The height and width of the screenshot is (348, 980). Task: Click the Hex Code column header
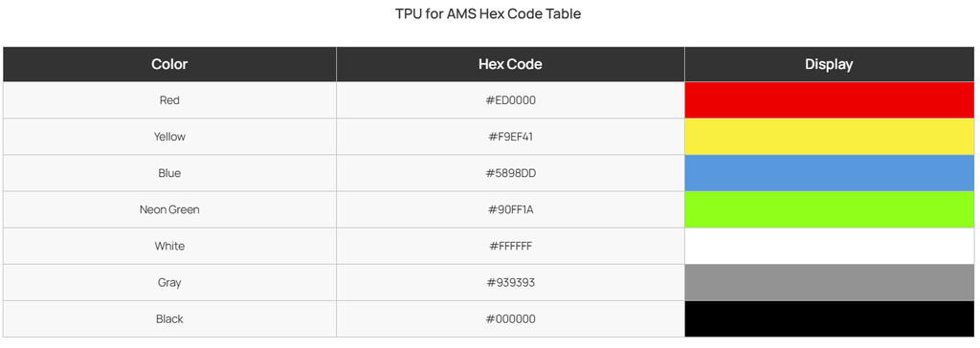point(511,64)
